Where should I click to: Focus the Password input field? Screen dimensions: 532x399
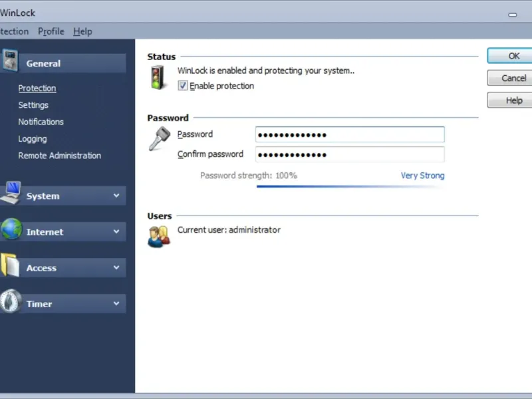coord(350,135)
